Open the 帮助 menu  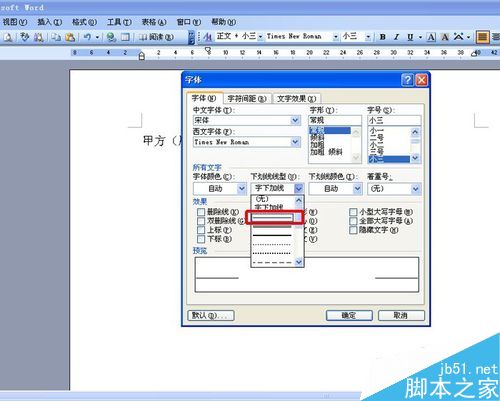click(224, 22)
